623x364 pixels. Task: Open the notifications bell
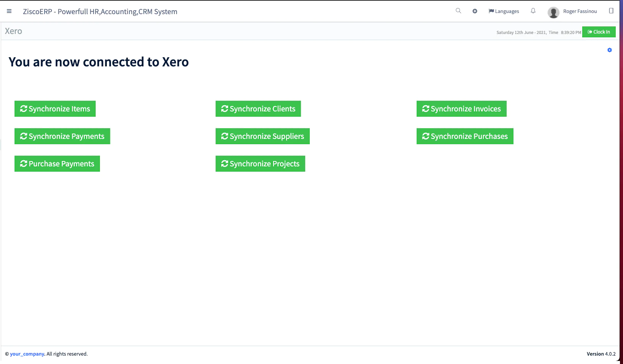pyautogui.click(x=533, y=11)
